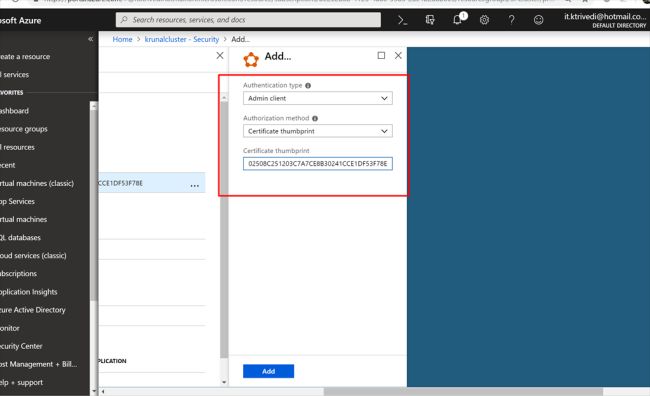Focus the Search resources, services, and docs box
The width and height of the screenshot is (650, 396).
click(x=248, y=20)
